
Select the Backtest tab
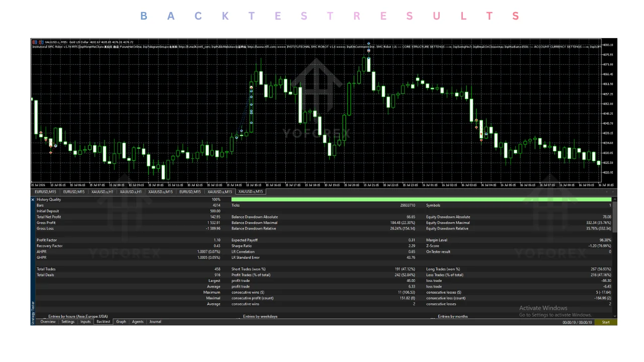103,322
